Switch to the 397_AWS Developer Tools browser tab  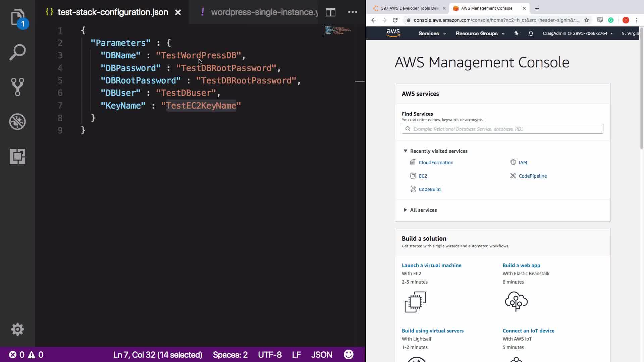click(409, 8)
